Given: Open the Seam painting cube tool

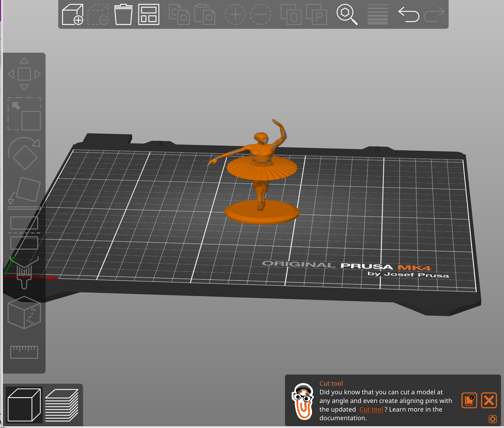Looking at the screenshot, I should tap(24, 312).
